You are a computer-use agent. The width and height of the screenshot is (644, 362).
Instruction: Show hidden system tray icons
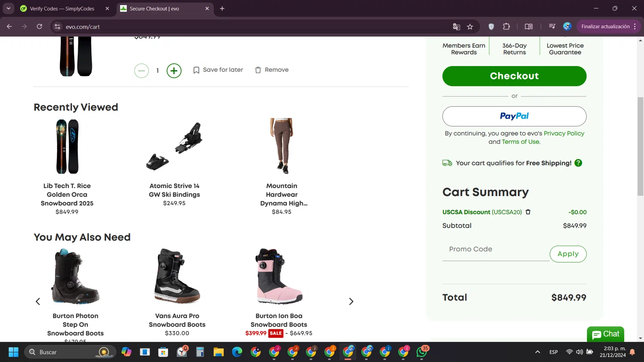click(538, 352)
